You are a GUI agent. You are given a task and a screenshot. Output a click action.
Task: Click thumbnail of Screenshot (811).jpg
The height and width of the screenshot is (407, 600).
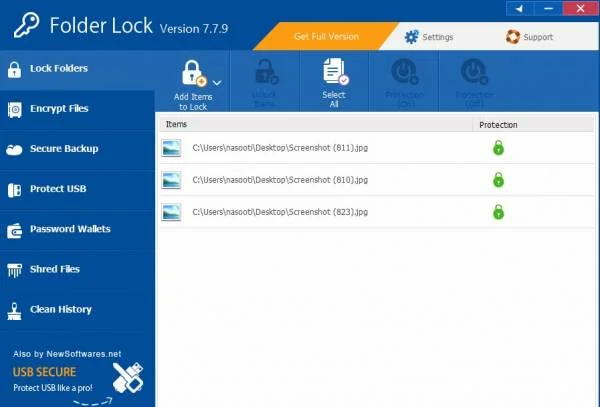[171, 148]
